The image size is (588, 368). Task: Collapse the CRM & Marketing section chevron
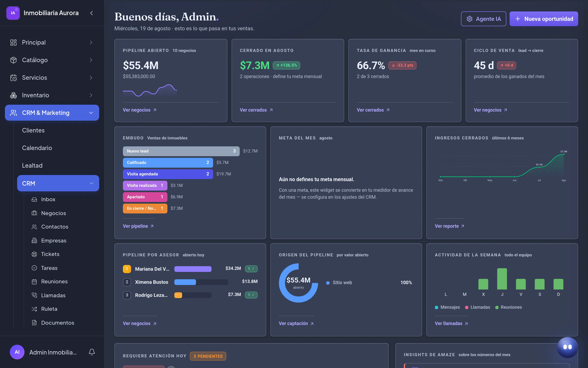(91, 113)
